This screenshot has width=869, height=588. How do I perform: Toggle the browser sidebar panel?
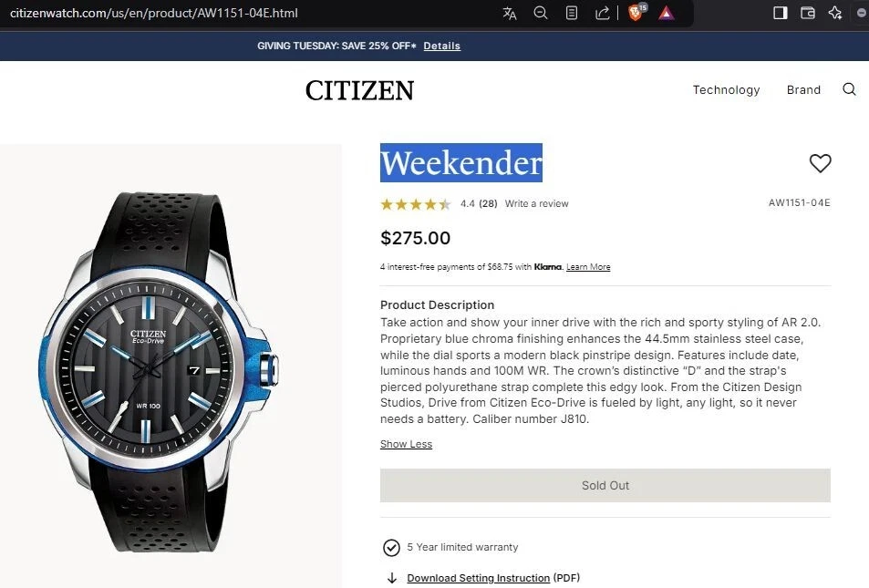point(780,13)
